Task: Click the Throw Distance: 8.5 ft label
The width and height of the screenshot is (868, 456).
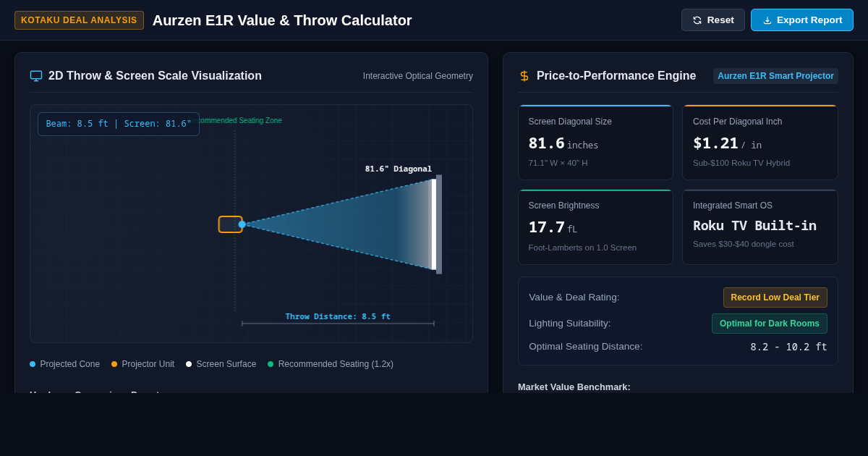Action: tap(338, 316)
